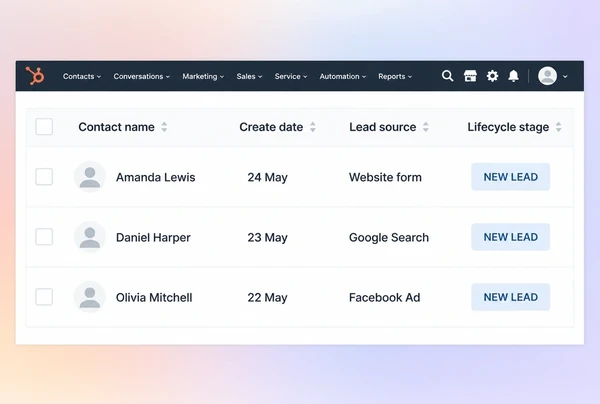Click Amanda Lewis's avatar icon
The image size is (600, 404).
[90, 177]
